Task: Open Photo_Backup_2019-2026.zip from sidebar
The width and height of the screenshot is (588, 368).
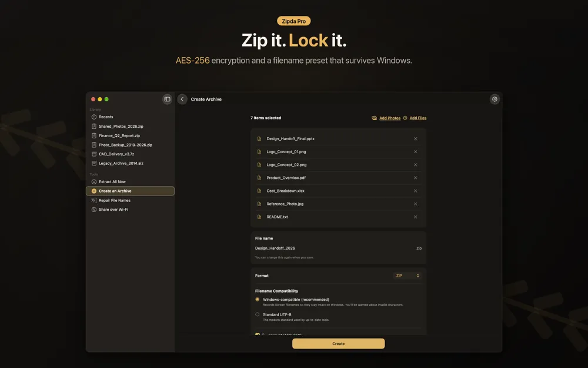Action: coord(131,145)
